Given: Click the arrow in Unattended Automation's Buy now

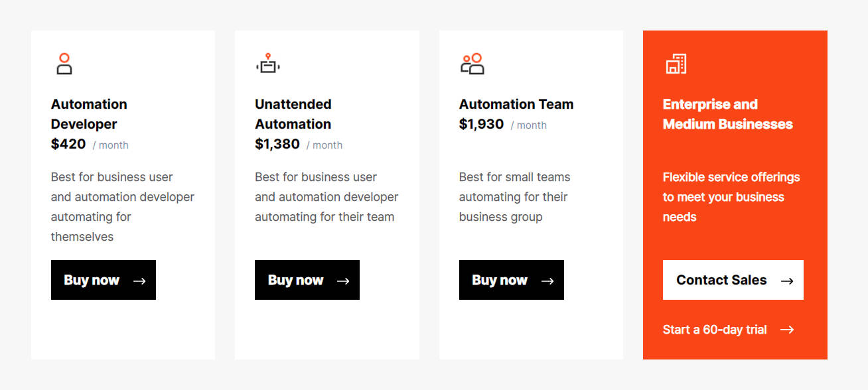Looking at the screenshot, I should pos(343,281).
